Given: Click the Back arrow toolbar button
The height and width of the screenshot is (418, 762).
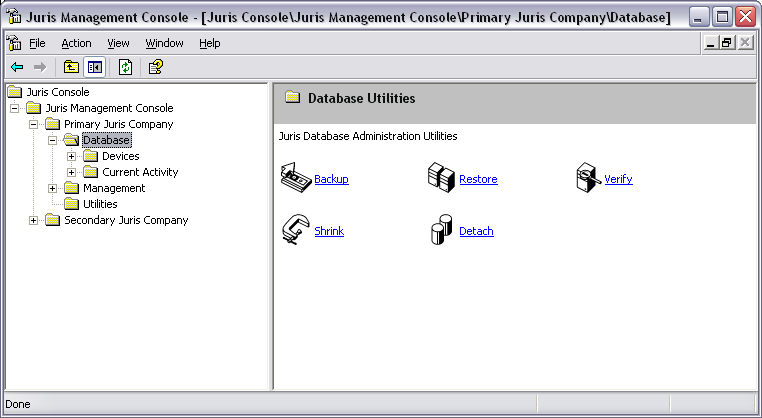Looking at the screenshot, I should click(x=17, y=67).
